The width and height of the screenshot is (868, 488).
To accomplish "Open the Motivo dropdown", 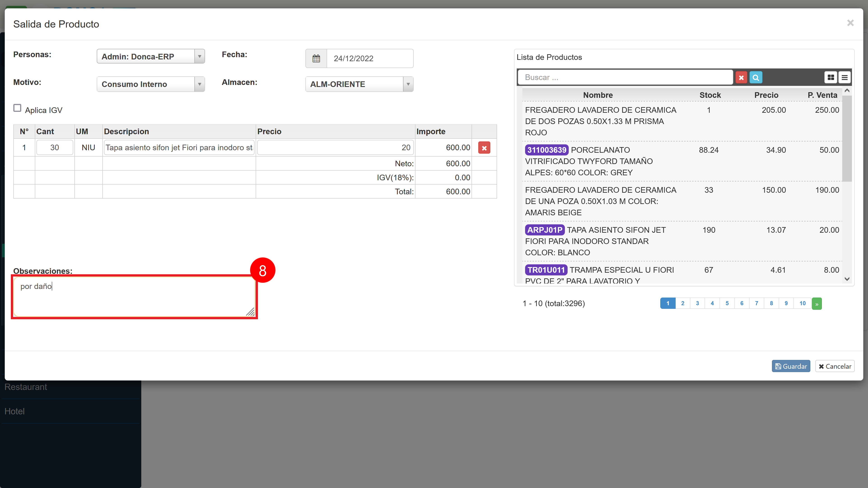I will click(x=151, y=84).
